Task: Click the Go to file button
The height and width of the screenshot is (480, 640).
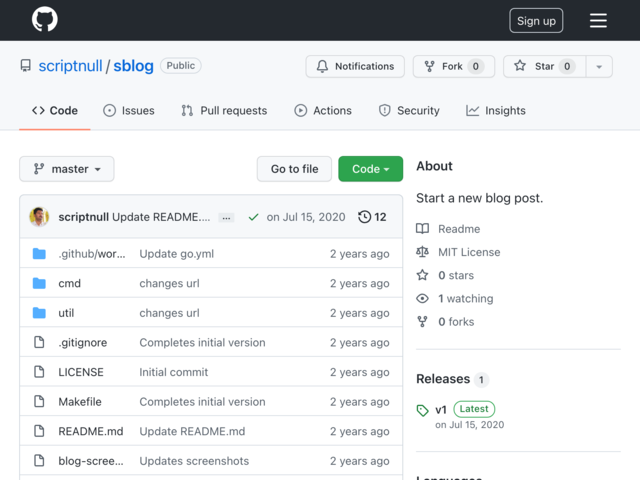Action: [x=294, y=169]
